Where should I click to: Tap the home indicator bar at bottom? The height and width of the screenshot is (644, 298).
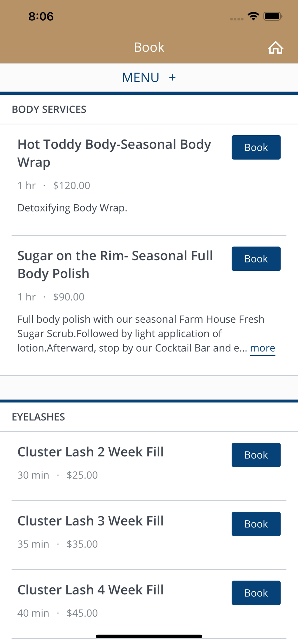(x=149, y=636)
